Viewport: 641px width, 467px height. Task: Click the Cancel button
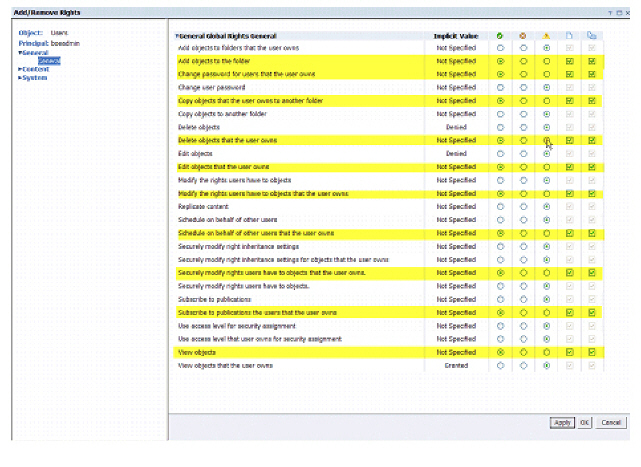pyautogui.click(x=612, y=423)
